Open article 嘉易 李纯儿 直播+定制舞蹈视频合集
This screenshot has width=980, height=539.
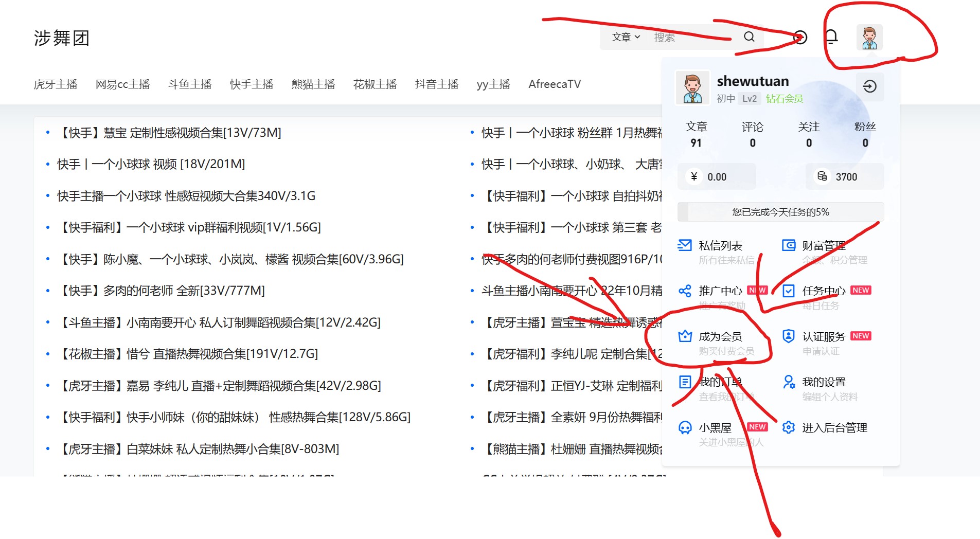pos(219,386)
